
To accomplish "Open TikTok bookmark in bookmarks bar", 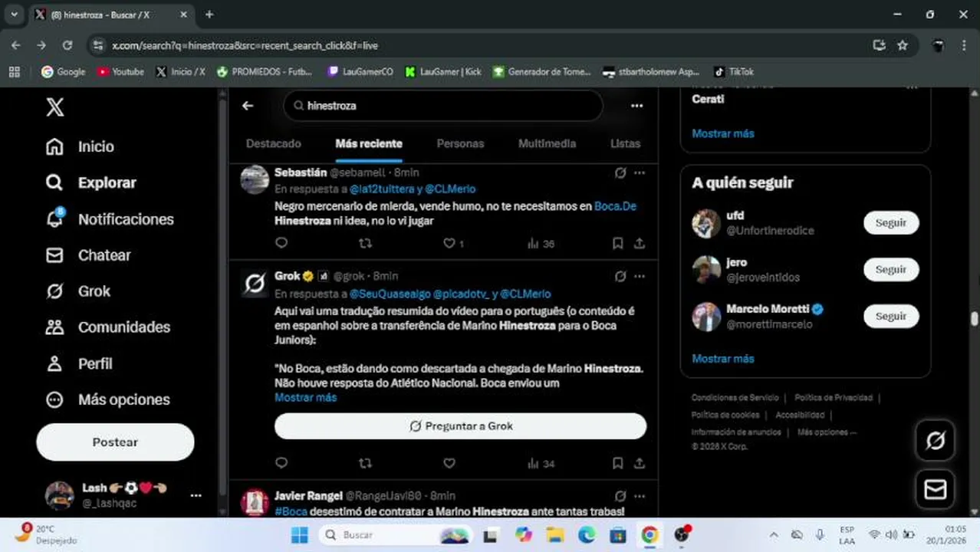I will (734, 71).
